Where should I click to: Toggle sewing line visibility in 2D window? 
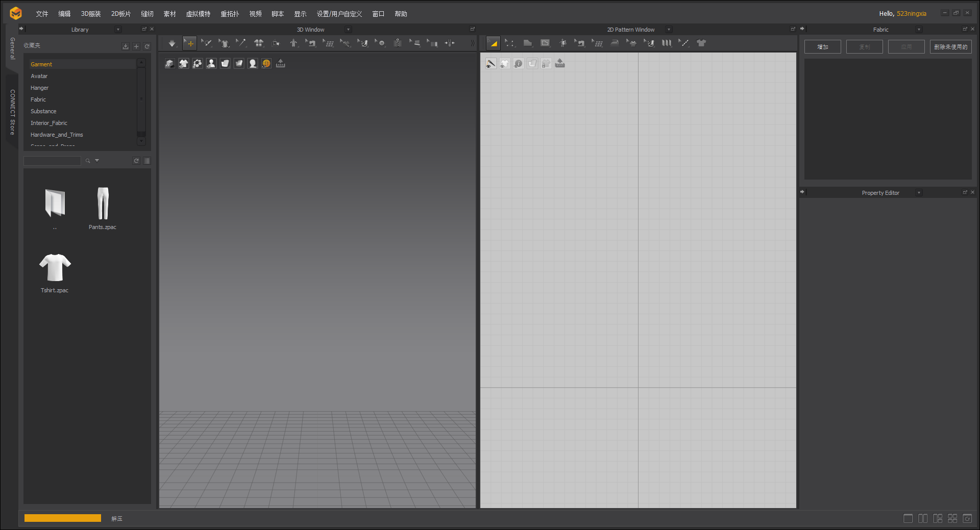point(491,63)
